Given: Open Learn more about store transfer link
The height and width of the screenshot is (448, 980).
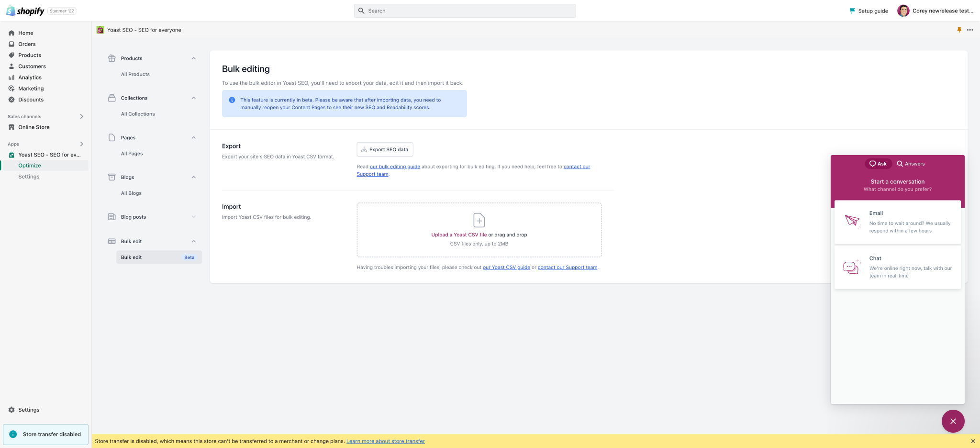Looking at the screenshot, I should click(x=386, y=441).
